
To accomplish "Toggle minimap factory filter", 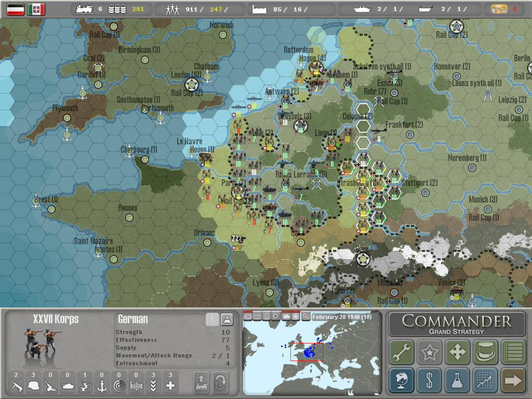I will [x=258, y=316].
